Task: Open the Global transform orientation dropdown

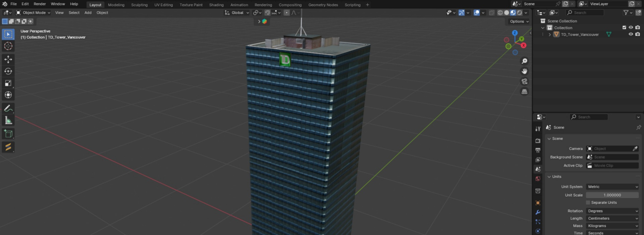Action: click(x=237, y=13)
